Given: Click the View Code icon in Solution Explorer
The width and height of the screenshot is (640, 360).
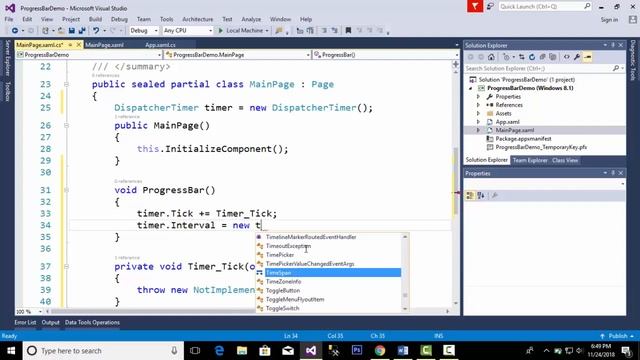Looking at the screenshot, I should 567,57.
